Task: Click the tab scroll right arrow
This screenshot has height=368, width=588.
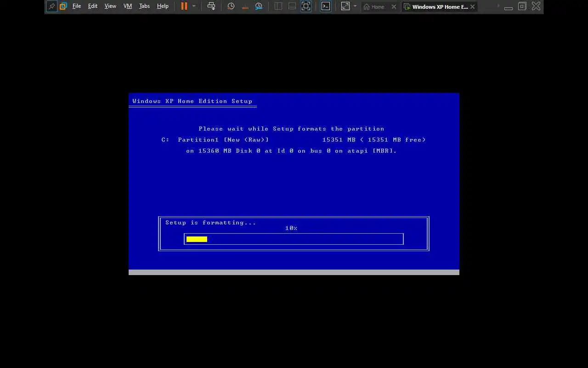Action: click(498, 6)
